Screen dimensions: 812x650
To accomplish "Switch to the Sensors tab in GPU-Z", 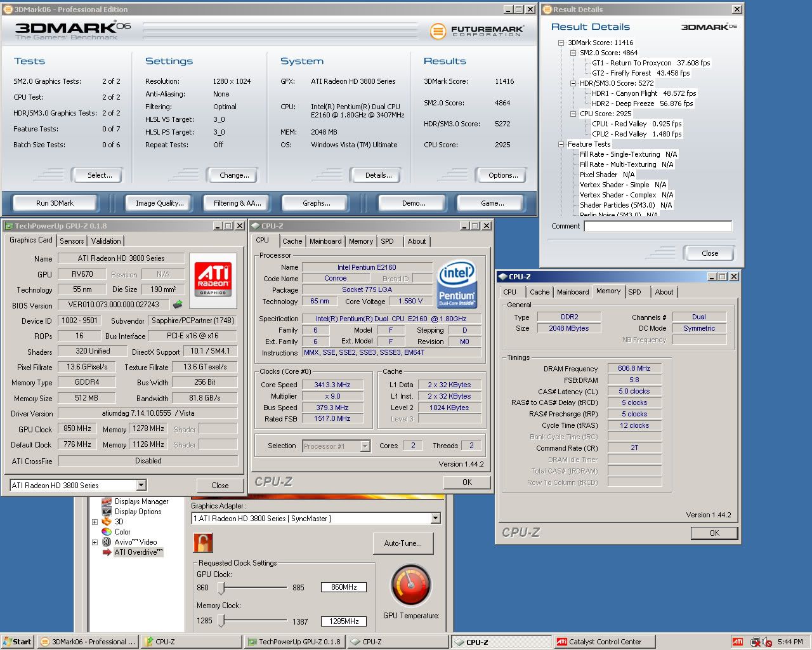I will (x=72, y=241).
